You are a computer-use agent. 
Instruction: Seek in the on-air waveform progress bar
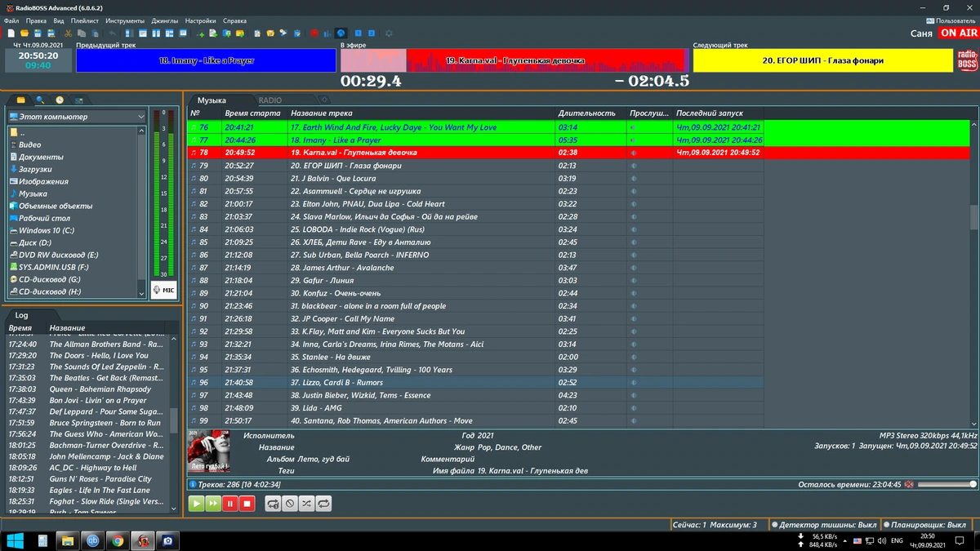click(x=514, y=60)
